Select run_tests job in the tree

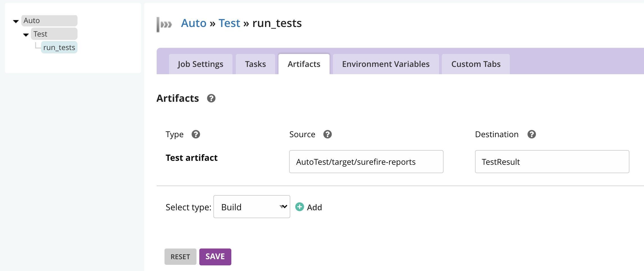click(59, 48)
